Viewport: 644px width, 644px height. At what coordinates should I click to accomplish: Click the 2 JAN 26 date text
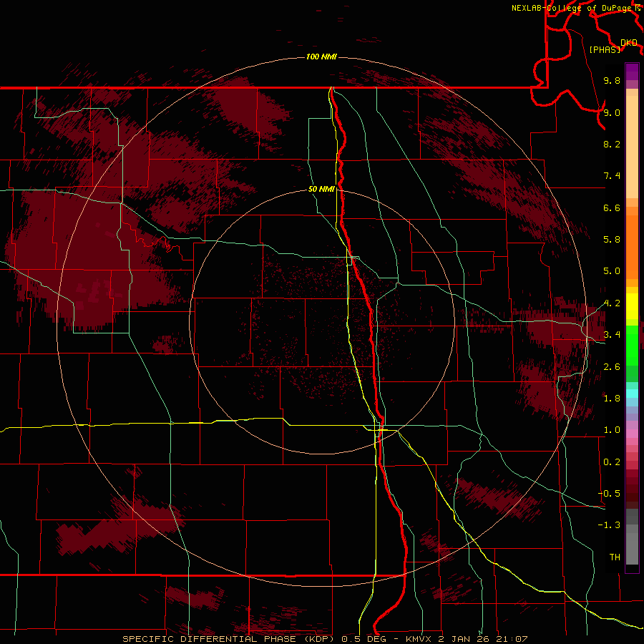pyautogui.click(x=464, y=639)
